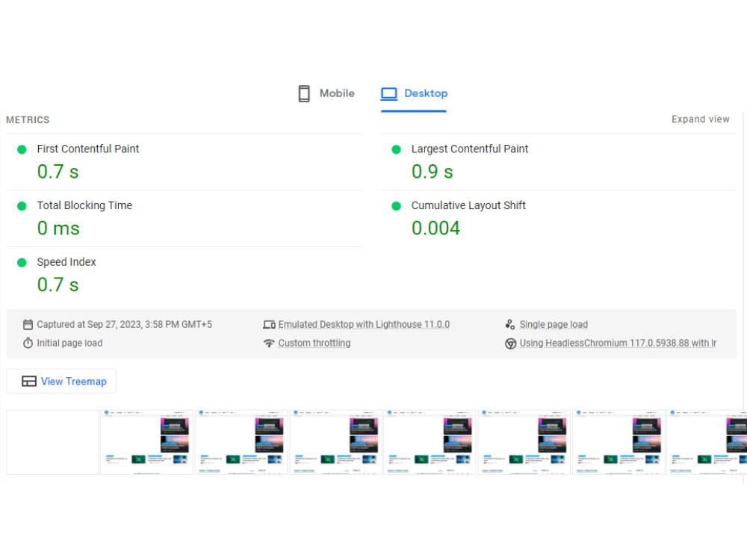The height and width of the screenshot is (560, 747).
Task: Click the green dot beside First Contentful Paint
Action: (x=22, y=149)
